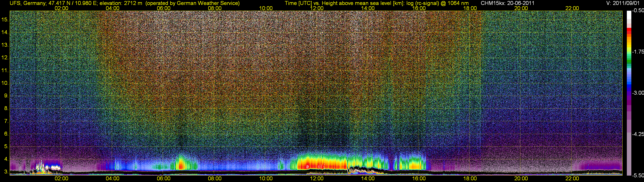Click the height axis label '6.'
Viewport: 644px width, 182px height.
[6, 134]
